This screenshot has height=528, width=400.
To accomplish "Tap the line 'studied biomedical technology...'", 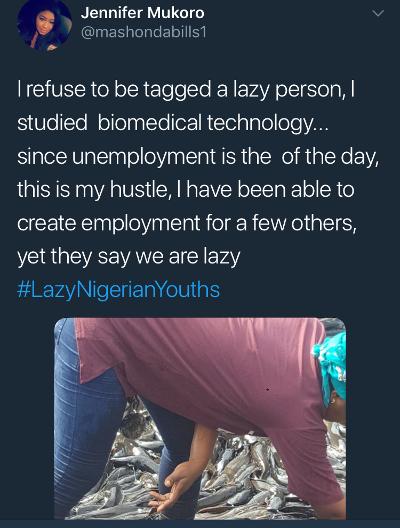I will pyautogui.click(x=171, y=123).
